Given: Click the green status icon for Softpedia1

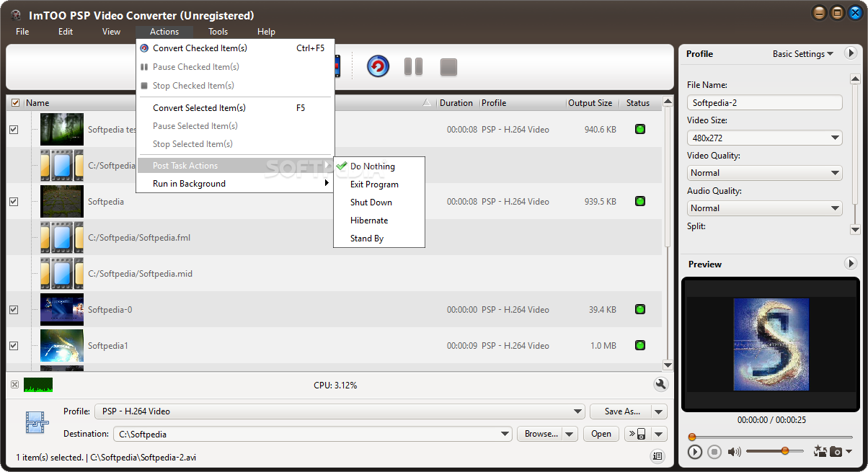Looking at the screenshot, I should [639, 346].
